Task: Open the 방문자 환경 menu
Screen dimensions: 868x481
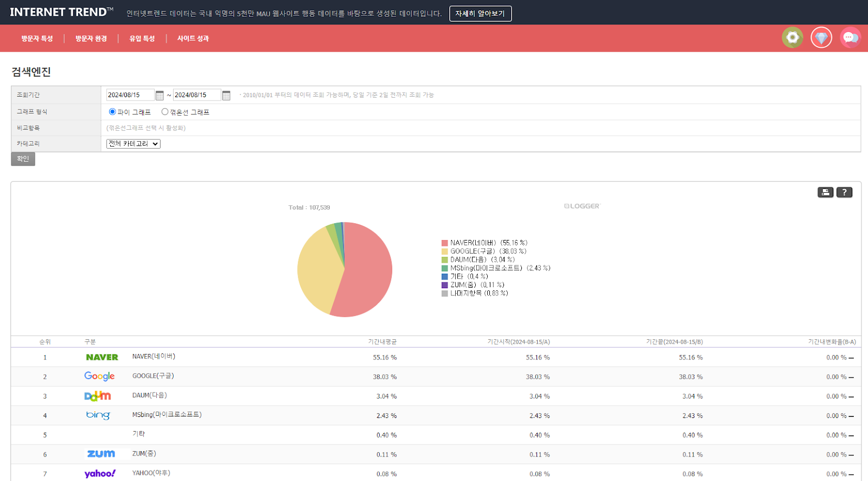Action: click(x=91, y=39)
